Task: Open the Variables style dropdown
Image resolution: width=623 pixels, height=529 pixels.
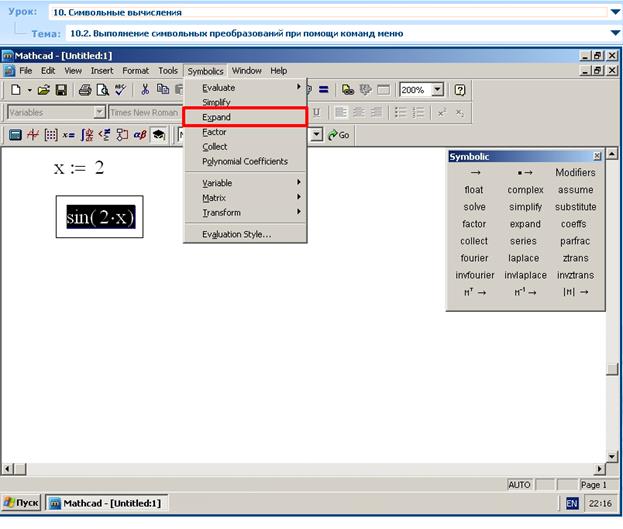Action: click(x=99, y=112)
